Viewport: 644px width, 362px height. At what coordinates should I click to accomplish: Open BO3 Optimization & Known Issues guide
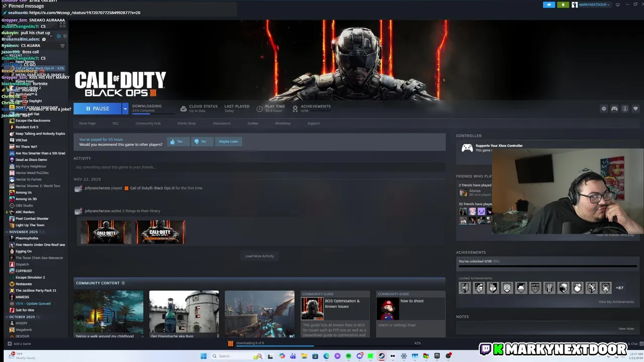coord(335,314)
